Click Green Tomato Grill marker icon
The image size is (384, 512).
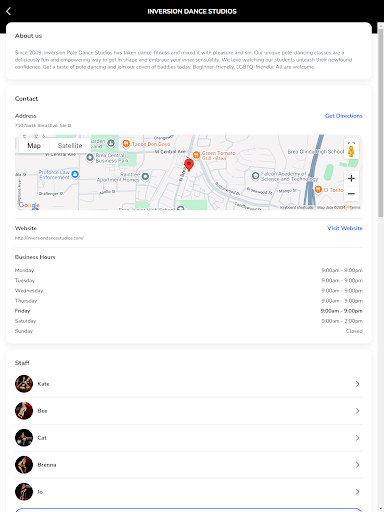(x=196, y=155)
